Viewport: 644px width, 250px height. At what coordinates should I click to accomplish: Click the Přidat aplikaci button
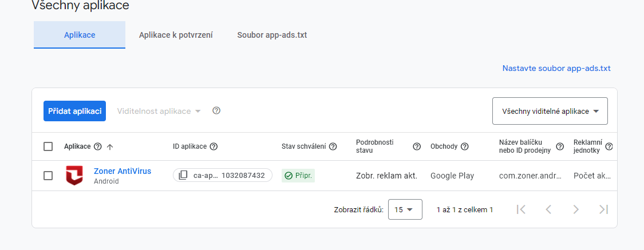[x=75, y=111]
